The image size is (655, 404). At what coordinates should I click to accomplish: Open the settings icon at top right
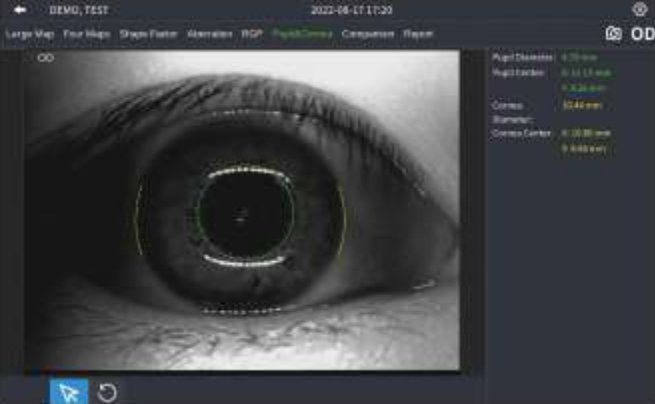coord(640,9)
